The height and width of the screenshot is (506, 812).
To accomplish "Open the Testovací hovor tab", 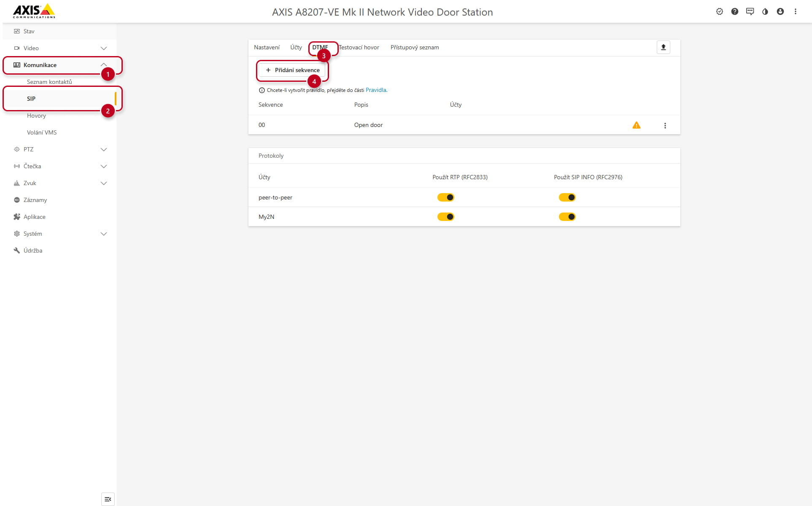I will click(x=359, y=47).
